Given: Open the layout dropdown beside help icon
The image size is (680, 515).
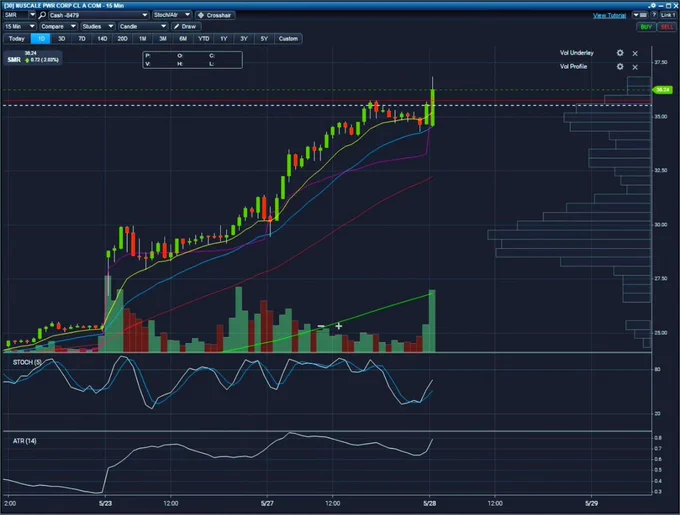Looking at the screenshot, I should pos(640,15).
